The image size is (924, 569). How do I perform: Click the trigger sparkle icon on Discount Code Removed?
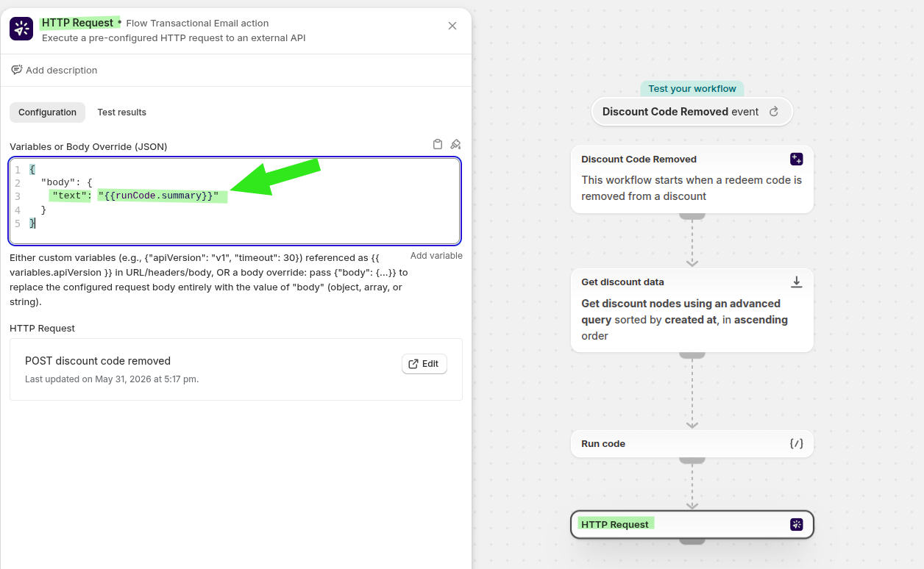[797, 159]
